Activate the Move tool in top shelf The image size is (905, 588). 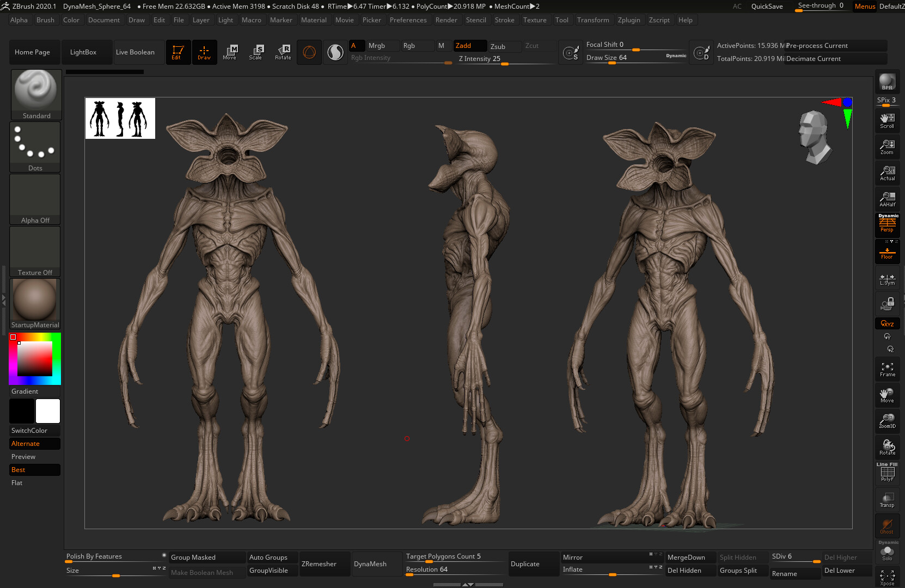tap(230, 52)
